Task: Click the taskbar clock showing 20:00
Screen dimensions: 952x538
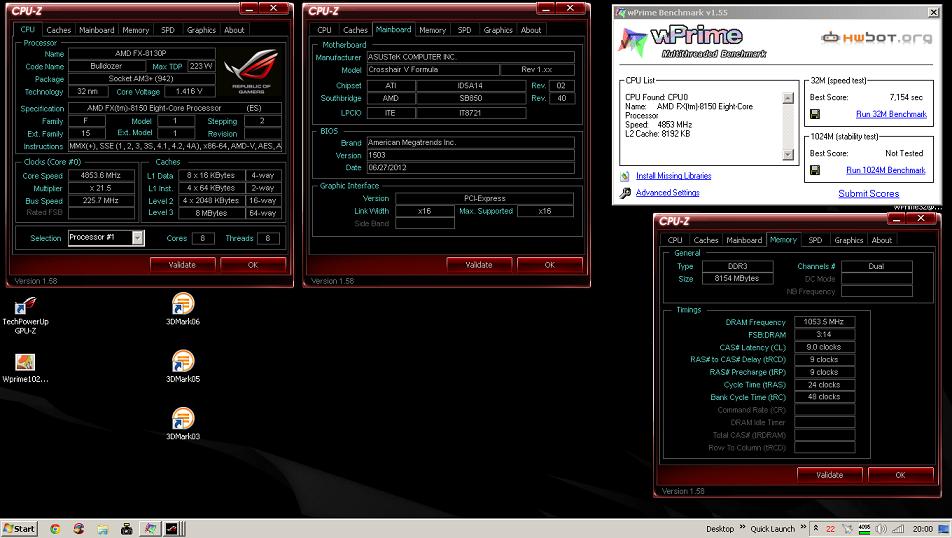Action: tap(923, 529)
